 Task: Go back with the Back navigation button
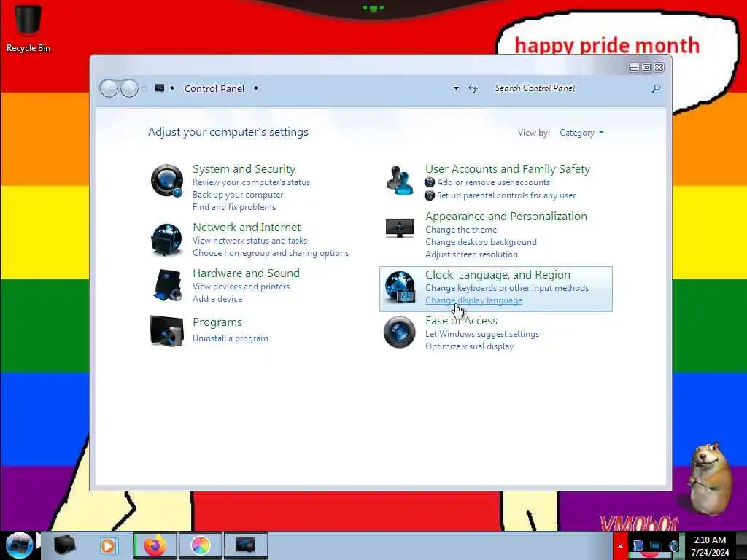click(109, 88)
